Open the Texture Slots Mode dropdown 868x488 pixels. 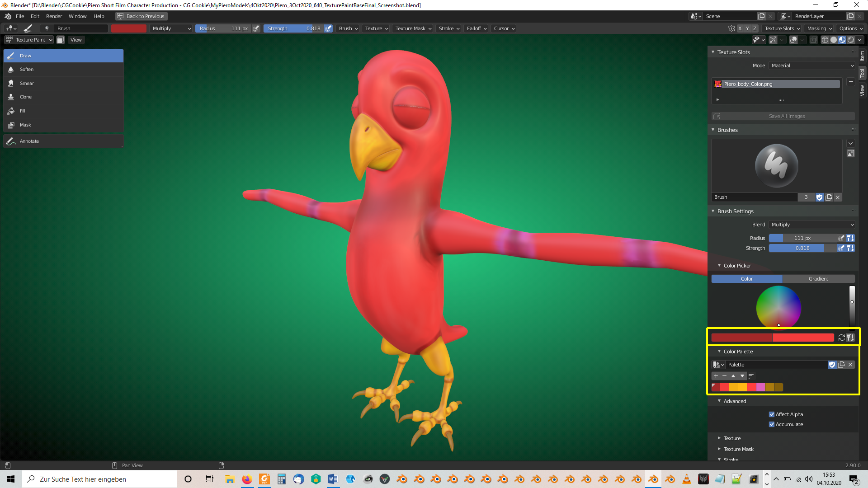[811, 66]
